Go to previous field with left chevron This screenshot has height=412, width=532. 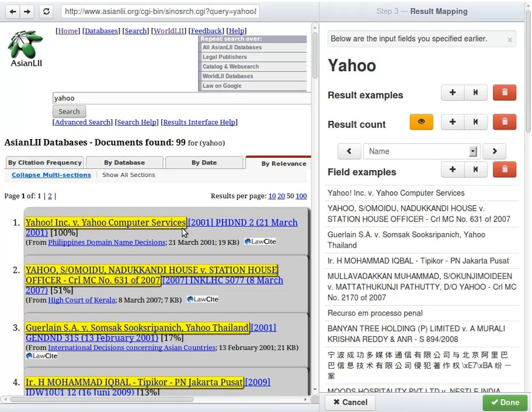[x=349, y=151]
